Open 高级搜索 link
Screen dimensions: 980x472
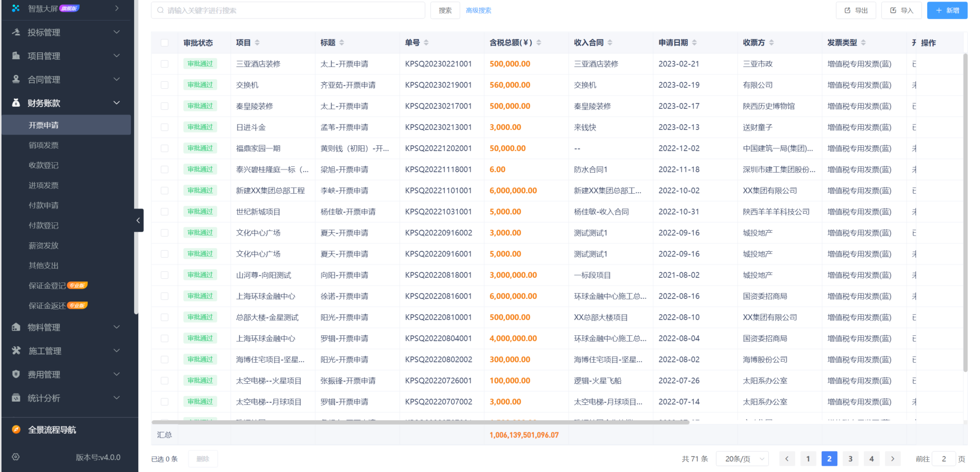478,11
